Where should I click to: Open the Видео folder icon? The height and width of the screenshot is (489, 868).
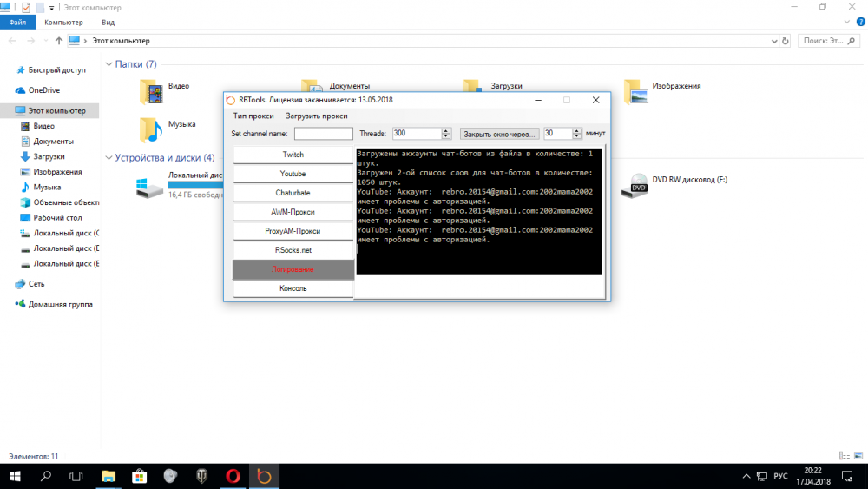pos(151,91)
